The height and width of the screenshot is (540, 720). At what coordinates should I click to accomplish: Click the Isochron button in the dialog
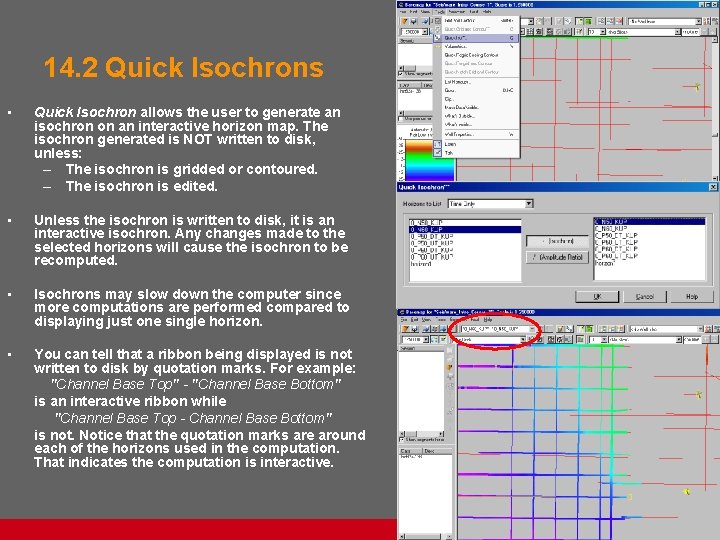pyautogui.click(x=558, y=241)
